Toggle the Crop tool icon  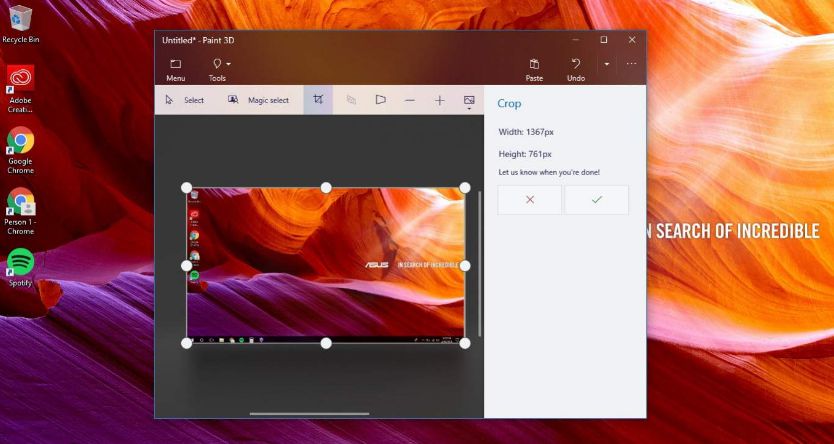(318, 99)
